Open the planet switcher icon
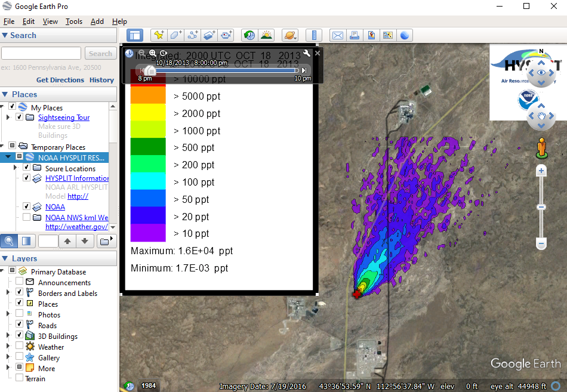567x392 pixels. point(290,35)
